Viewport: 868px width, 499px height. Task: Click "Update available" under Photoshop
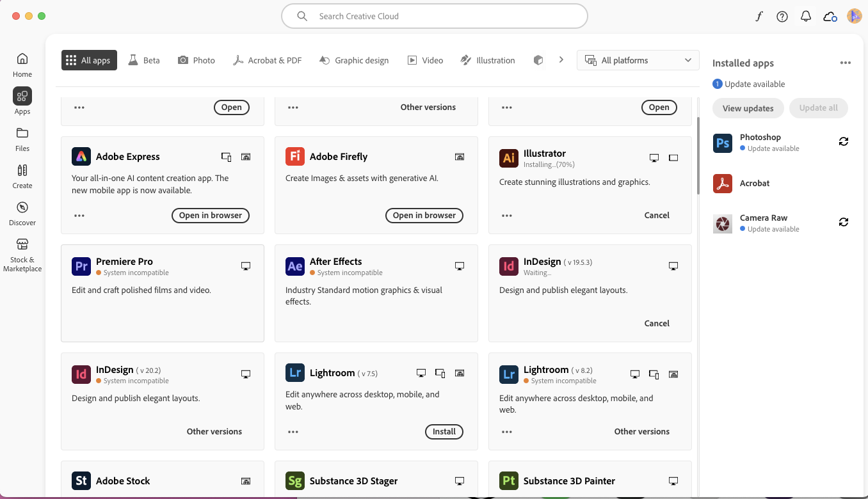[773, 148]
